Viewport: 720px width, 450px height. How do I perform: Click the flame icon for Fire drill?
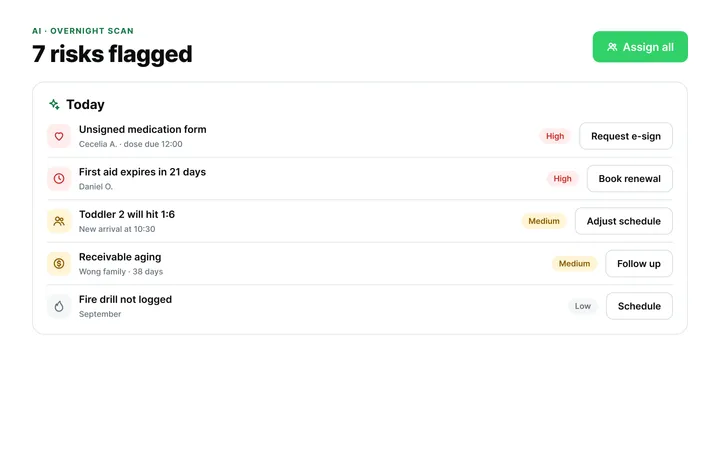coord(59,306)
